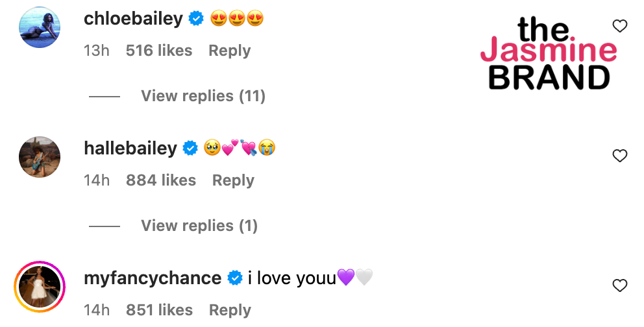Open chloebailey's profile picture
The image size is (644, 327).
40,27
